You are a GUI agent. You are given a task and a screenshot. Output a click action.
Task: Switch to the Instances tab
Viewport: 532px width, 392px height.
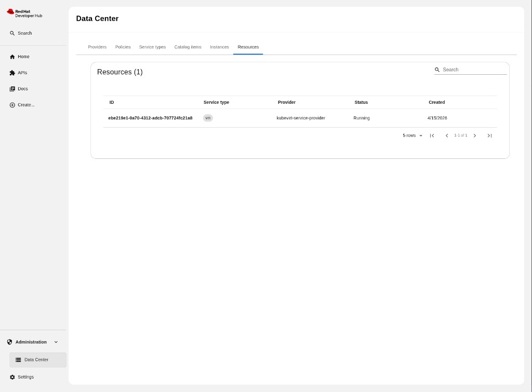tap(219, 47)
